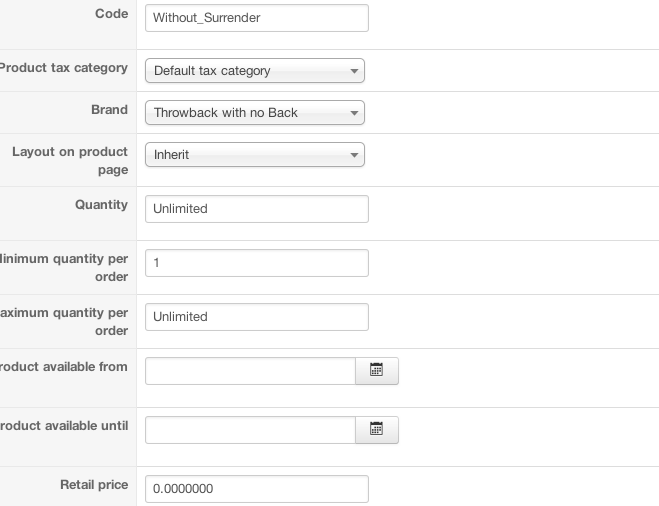659x506 pixels.
Task: Click the Product available until label
Action: pyautogui.click(x=64, y=426)
